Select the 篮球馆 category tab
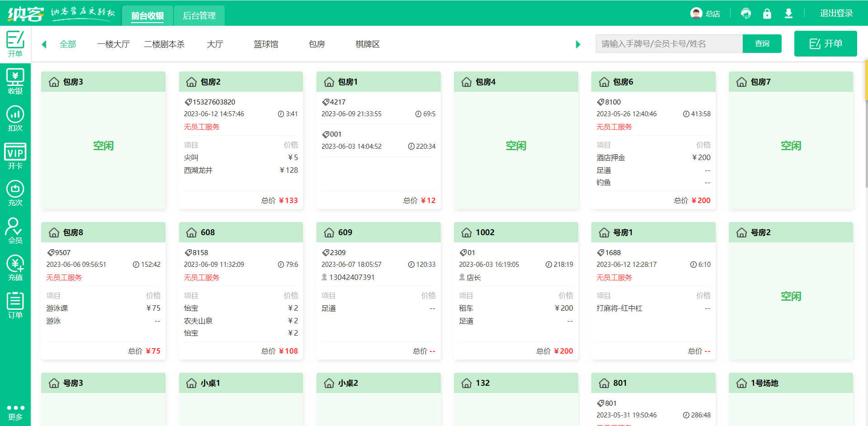This screenshot has height=426, width=868. [x=266, y=44]
